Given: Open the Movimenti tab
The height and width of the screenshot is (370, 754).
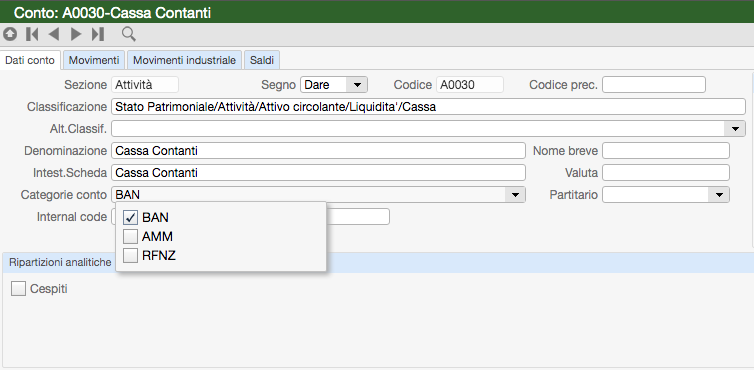Looking at the screenshot, I should click(94, 61).
